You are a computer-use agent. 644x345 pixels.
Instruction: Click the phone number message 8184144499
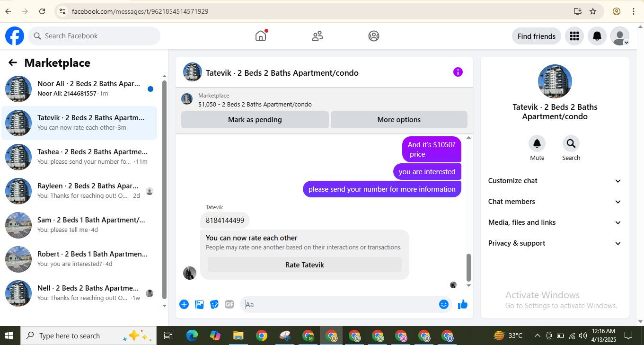pyautogui.click(x=225, y=221)
